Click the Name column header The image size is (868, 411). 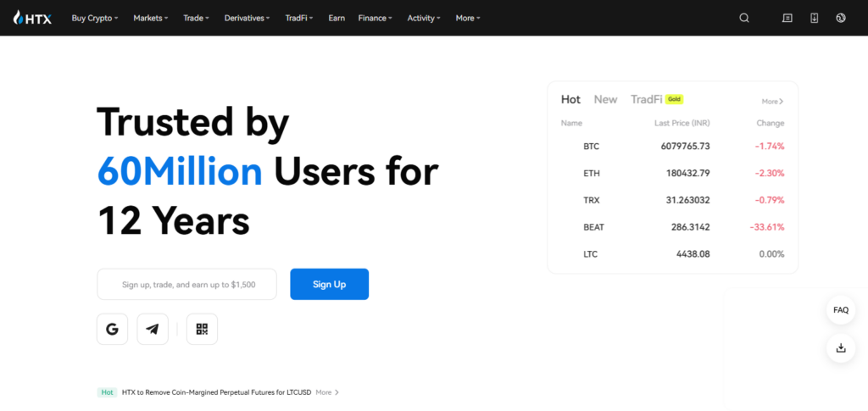point(571,124)
